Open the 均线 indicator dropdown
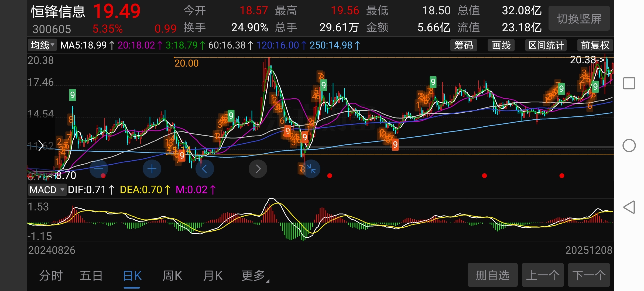Viewport: 644px width, 291px height. tap(42, 45)
